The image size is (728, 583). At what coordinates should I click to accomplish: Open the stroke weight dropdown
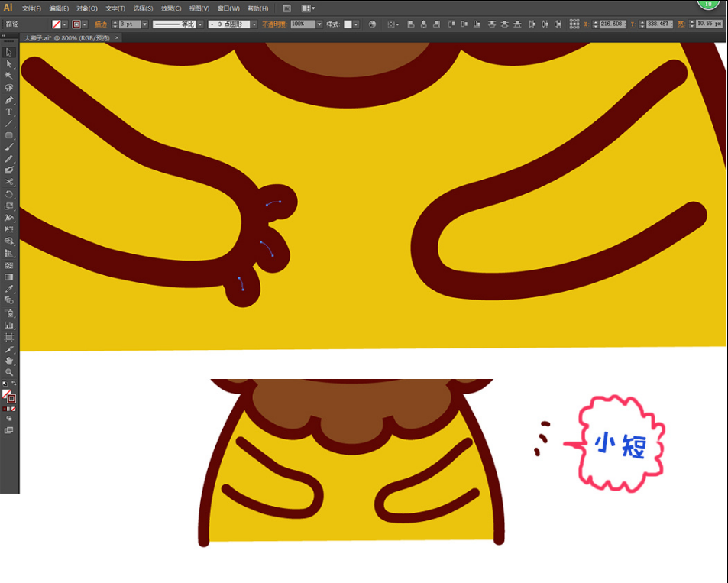(145, 24)
